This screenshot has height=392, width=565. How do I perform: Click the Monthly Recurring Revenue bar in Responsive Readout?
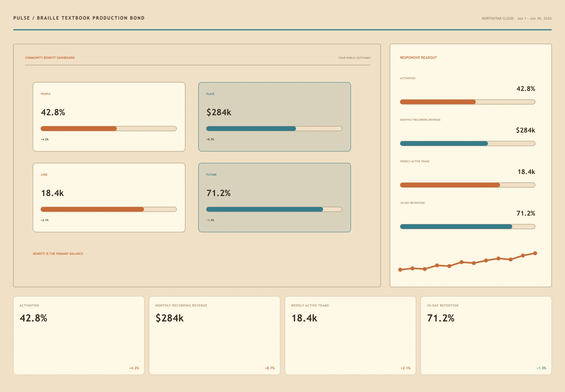point(468,143)
